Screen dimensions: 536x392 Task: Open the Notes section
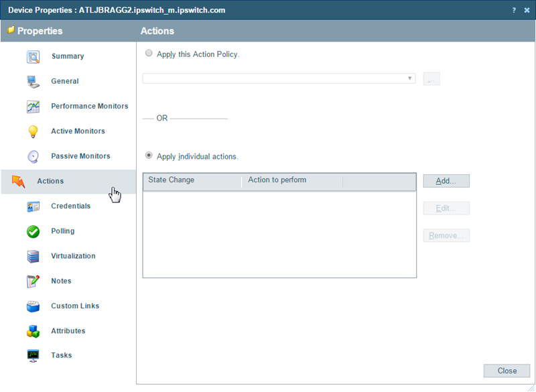[x=61, y=281]
